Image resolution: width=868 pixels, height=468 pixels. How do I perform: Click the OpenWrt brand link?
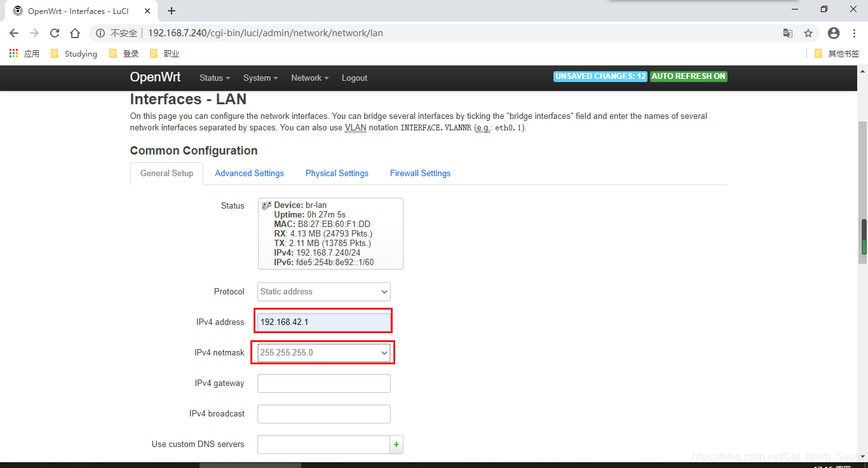pos(155,77)
